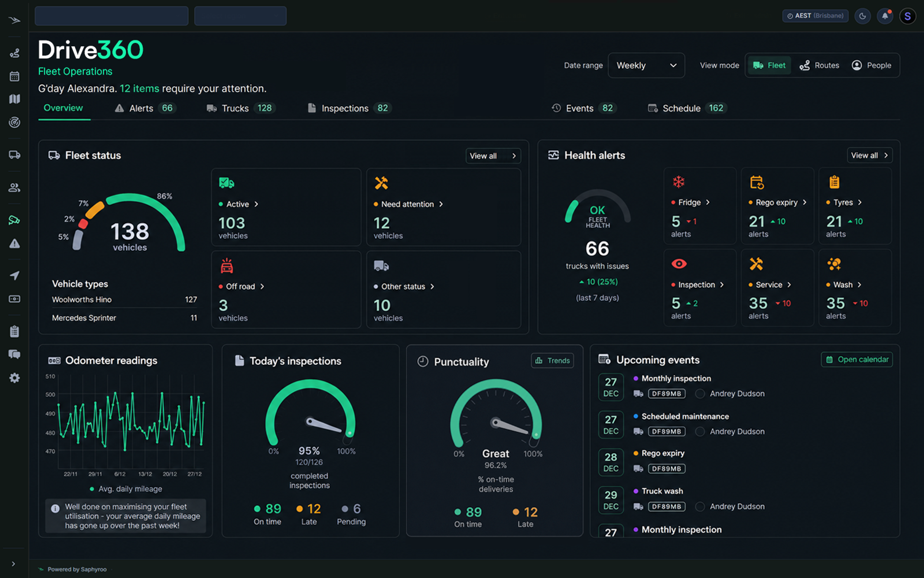This screenshot has height=578, width=924.
Task: Switch view mode to Routes
Action: [819, 65]
